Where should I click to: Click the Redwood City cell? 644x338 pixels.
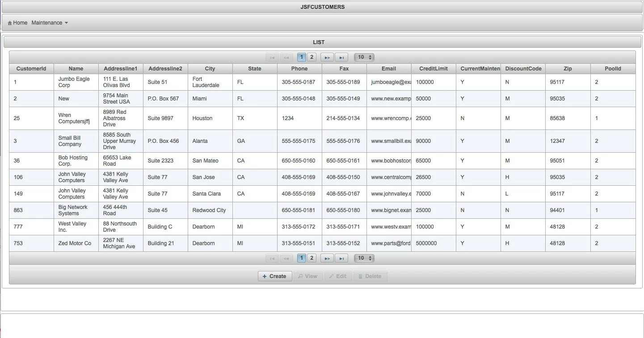click(x=210, y=210)
